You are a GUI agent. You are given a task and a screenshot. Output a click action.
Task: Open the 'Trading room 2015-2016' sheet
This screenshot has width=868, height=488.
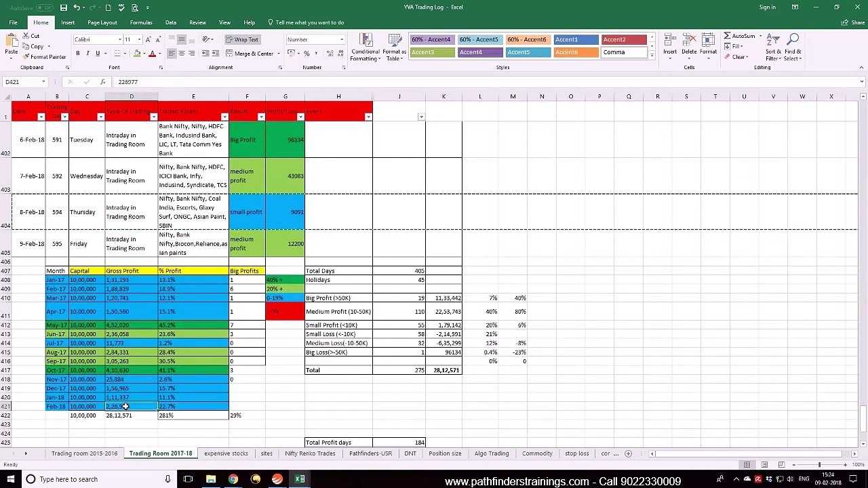pyautogui.click(x=84, y=453)
